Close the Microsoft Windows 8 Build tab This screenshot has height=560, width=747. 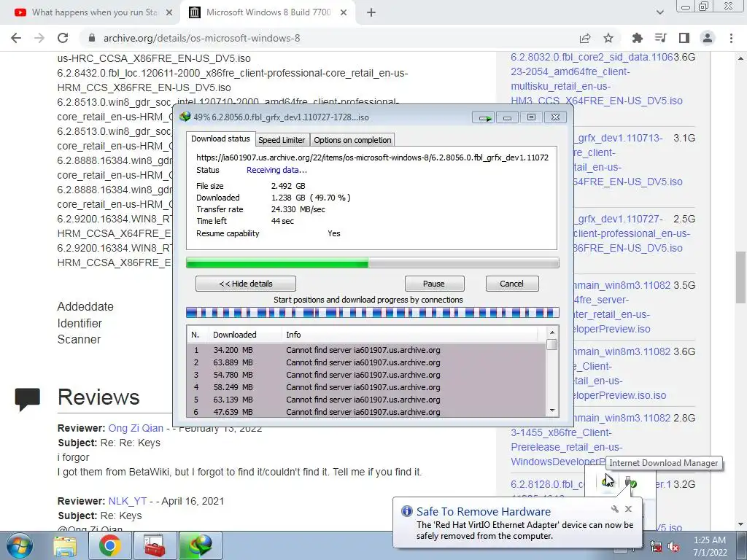(x=344, y=13)
